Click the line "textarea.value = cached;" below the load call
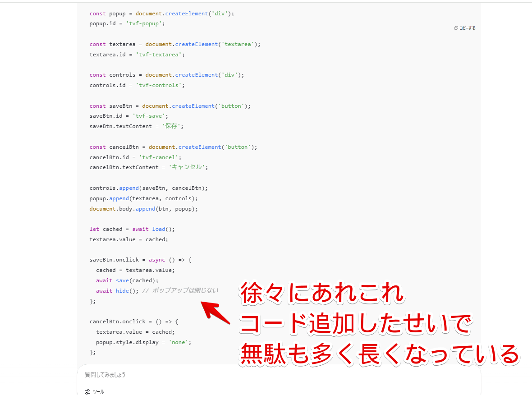 (x=128, y=239)
